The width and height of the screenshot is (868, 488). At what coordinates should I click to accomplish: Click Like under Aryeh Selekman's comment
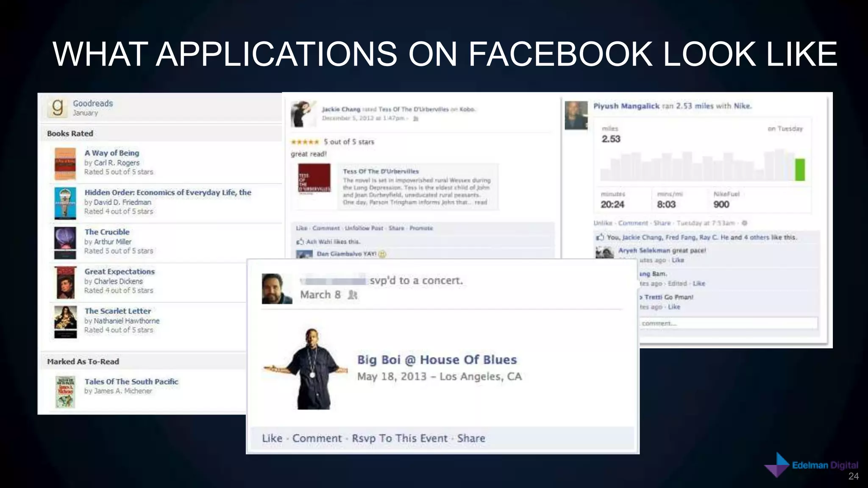[678, 260]
